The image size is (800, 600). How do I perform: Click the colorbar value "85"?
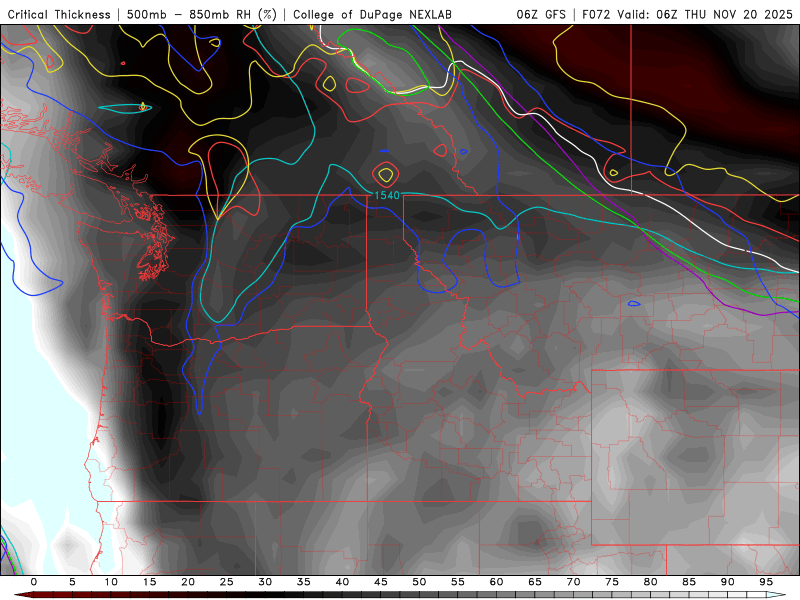(689, 582)
